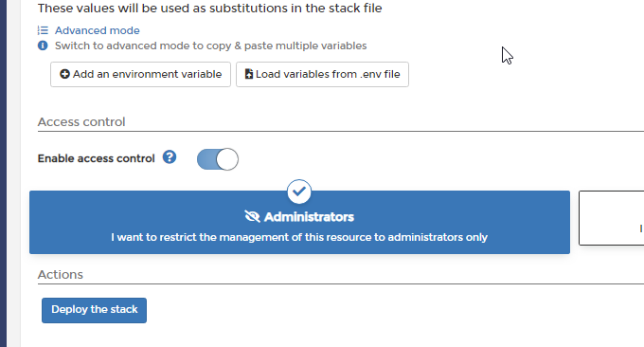Viewport: 644px width, 347px height.
Task: Load variables from .env file
Action: (x=322, y=74)
